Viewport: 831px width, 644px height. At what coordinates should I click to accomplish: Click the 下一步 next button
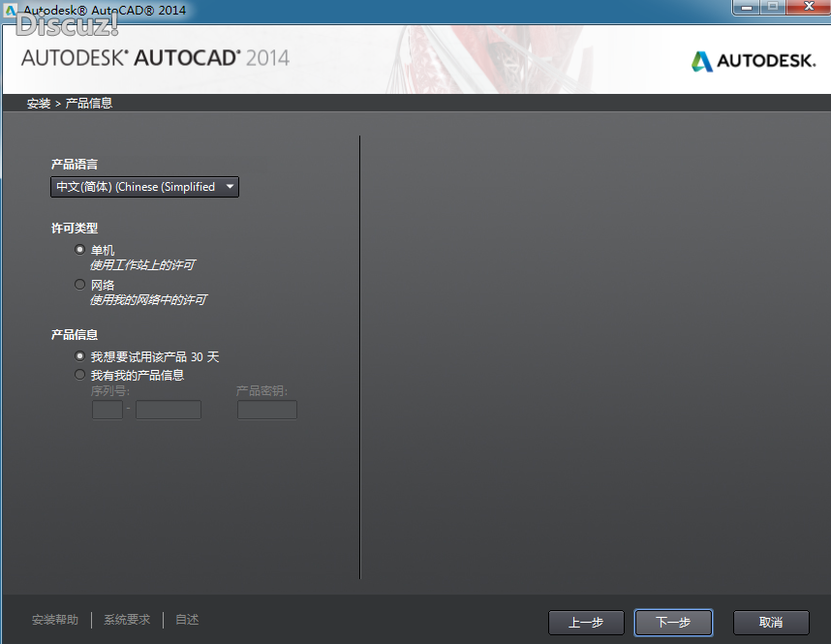pos(673,623)
